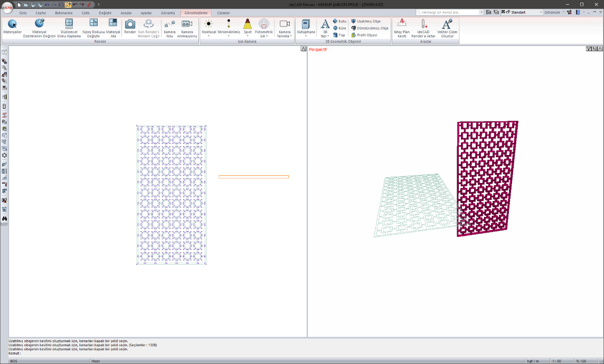This screenshot has width=604, height=364.
Task: Expand the Spot light dropdown
Action: tap(248, 36)
